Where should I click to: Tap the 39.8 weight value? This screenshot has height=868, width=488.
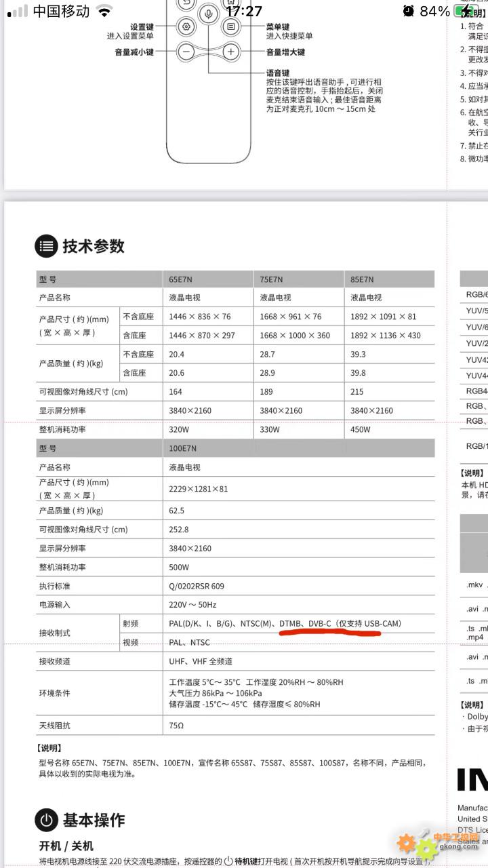coord(359,373)
